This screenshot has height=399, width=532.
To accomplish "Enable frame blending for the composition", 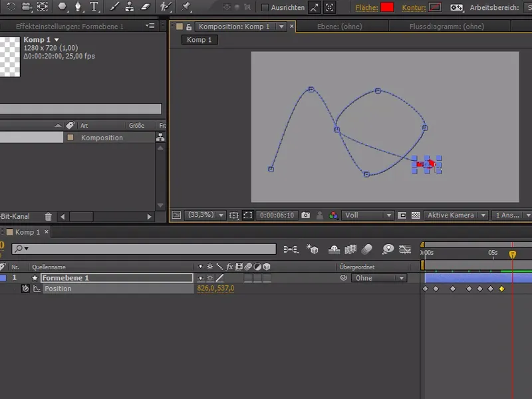I will click(x=350, y=250).
